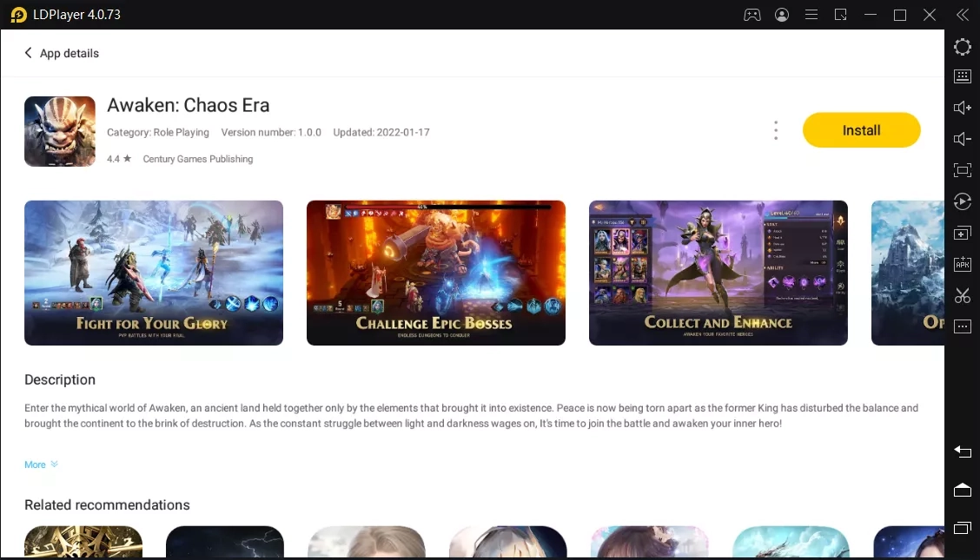The height and width of the screenshot is (560, 980).
Task: Open the recent apps switcher
Action: point(963,528)
